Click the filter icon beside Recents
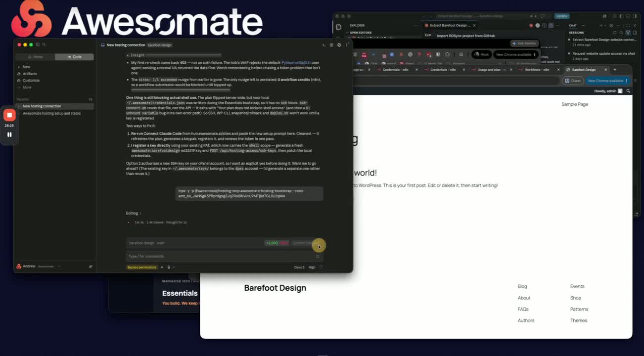 pyautogui.click(x=91, y=99)
